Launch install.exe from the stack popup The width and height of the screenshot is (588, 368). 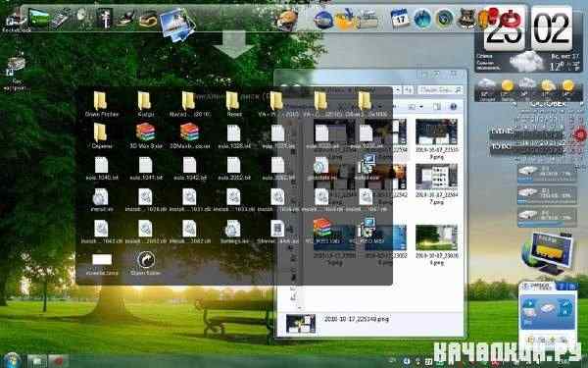click(367, 168)
